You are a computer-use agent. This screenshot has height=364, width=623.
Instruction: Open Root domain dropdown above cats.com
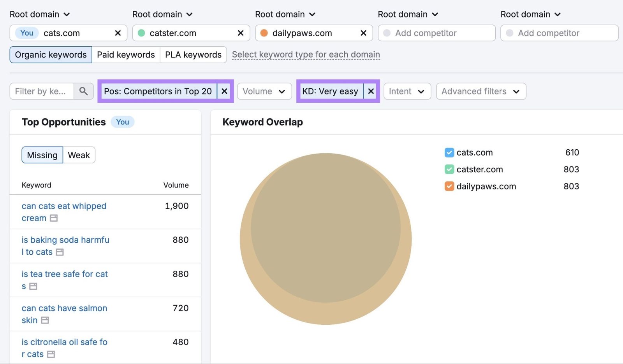pyautogui.click(x=40, y=14)
